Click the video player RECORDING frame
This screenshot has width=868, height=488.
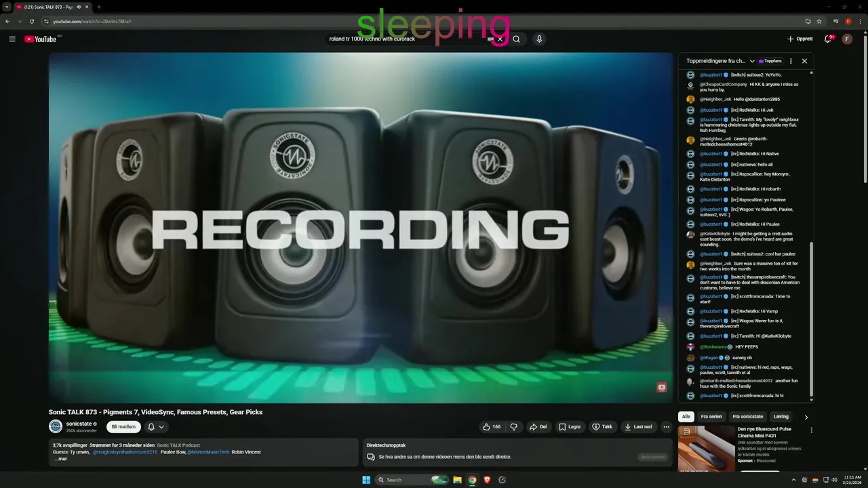(x=360, y=228)
